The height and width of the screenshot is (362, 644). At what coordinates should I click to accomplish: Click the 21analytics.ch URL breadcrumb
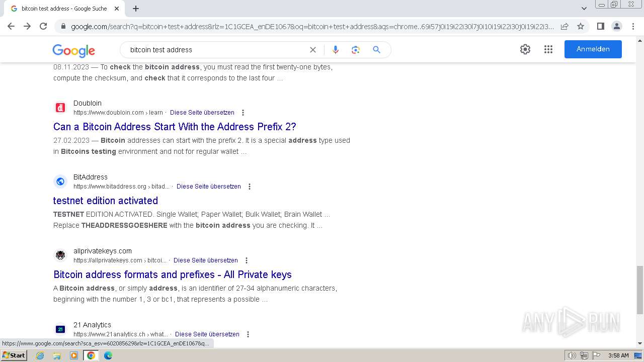pyautogui.click(x=121, y=334)
